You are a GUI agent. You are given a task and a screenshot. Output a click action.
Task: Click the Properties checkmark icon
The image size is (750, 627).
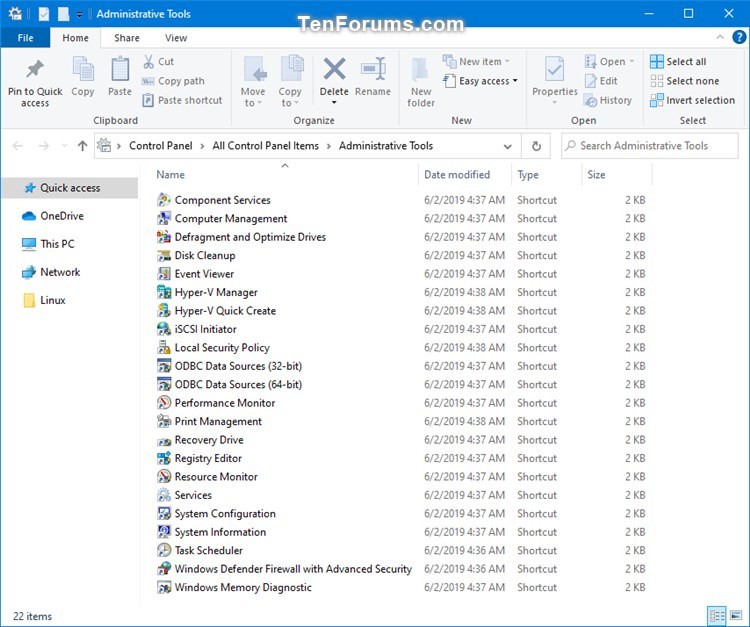coord(554,69)
